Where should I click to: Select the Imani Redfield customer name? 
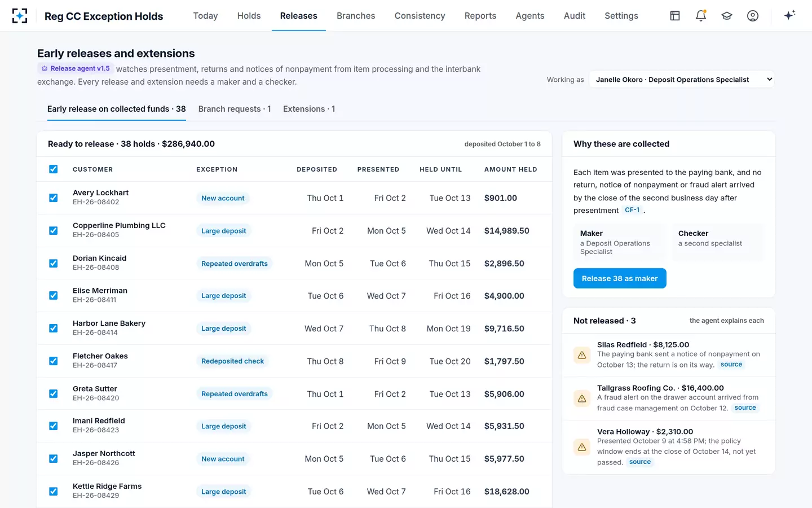pos(99,421)
